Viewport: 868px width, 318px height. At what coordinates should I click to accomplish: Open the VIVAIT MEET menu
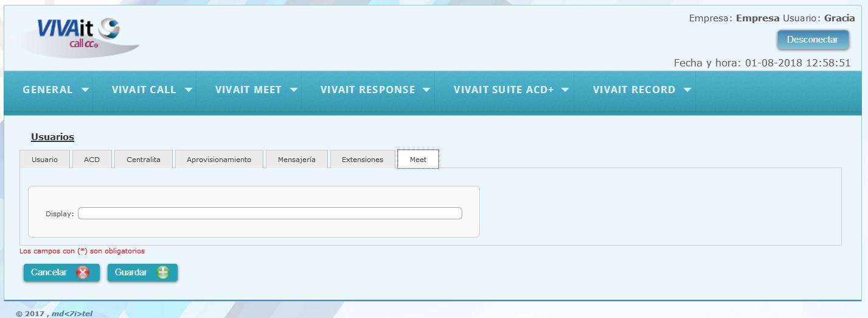248,90
